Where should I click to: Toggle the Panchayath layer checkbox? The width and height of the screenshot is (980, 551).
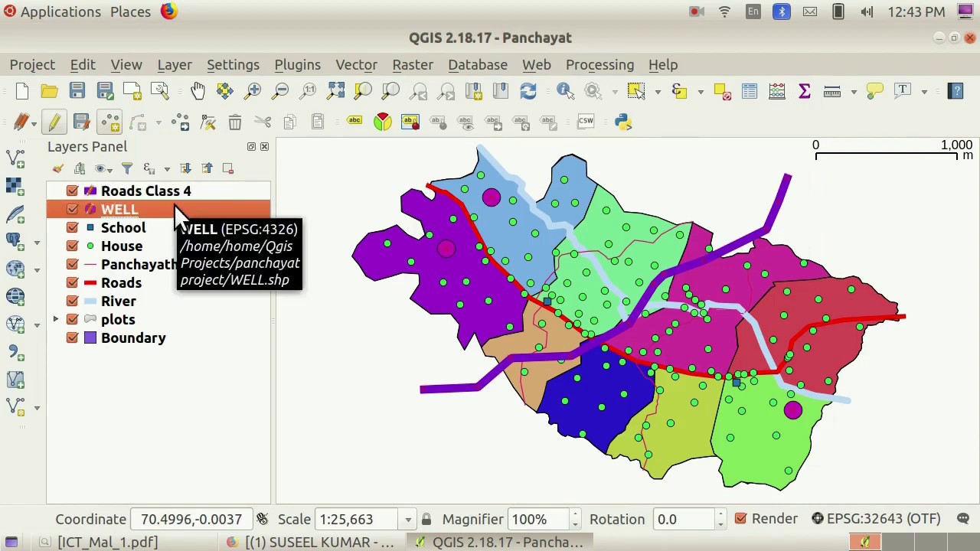click(73, 264)
